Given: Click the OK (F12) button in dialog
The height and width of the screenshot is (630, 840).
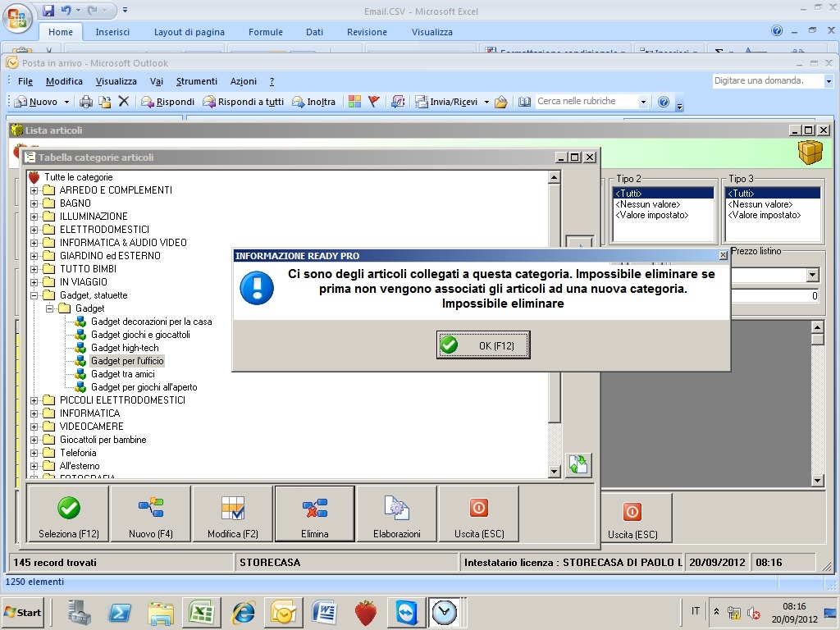Looking at the screenshot, I should click(483, 345).
